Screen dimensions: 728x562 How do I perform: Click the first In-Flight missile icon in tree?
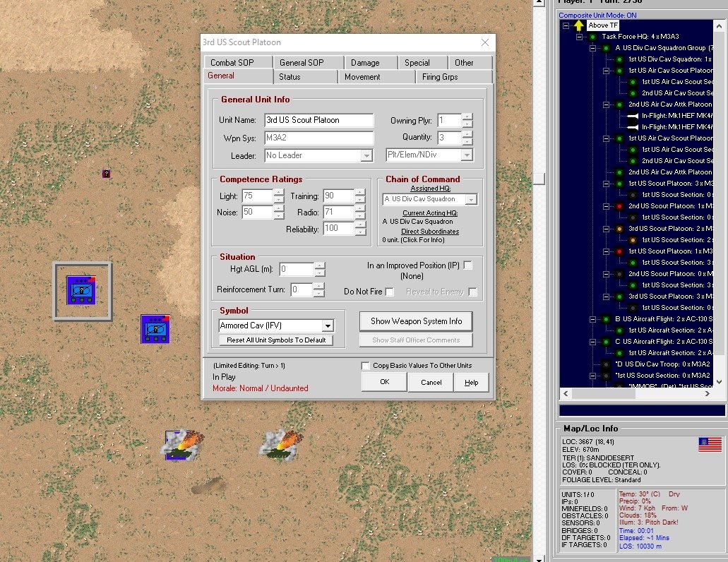coord(633,116)
